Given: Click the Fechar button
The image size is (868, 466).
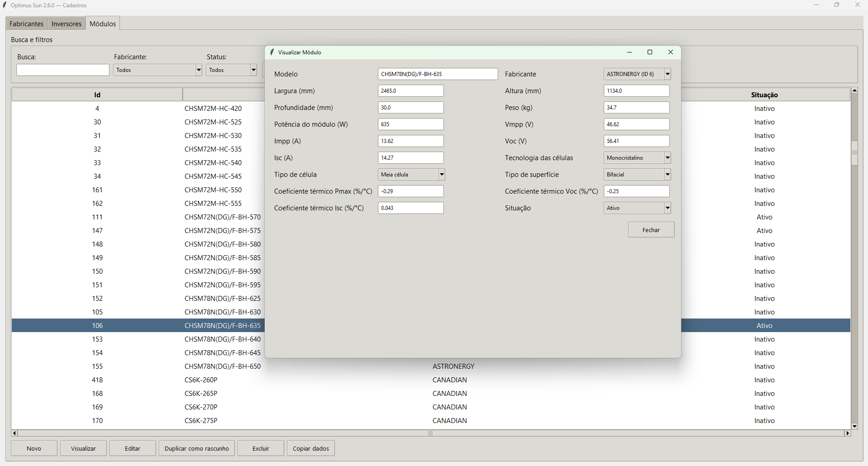Looking at the screenshot, I should point(651,230).
